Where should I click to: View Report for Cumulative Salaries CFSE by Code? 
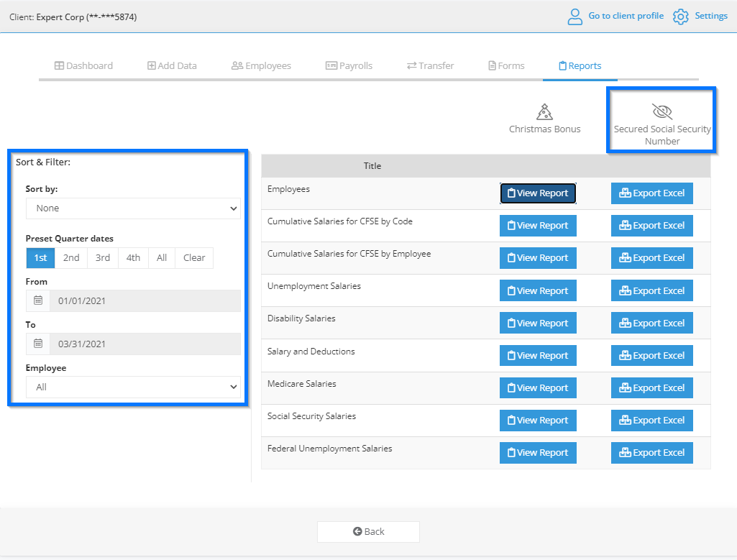[x=538, y=226]
